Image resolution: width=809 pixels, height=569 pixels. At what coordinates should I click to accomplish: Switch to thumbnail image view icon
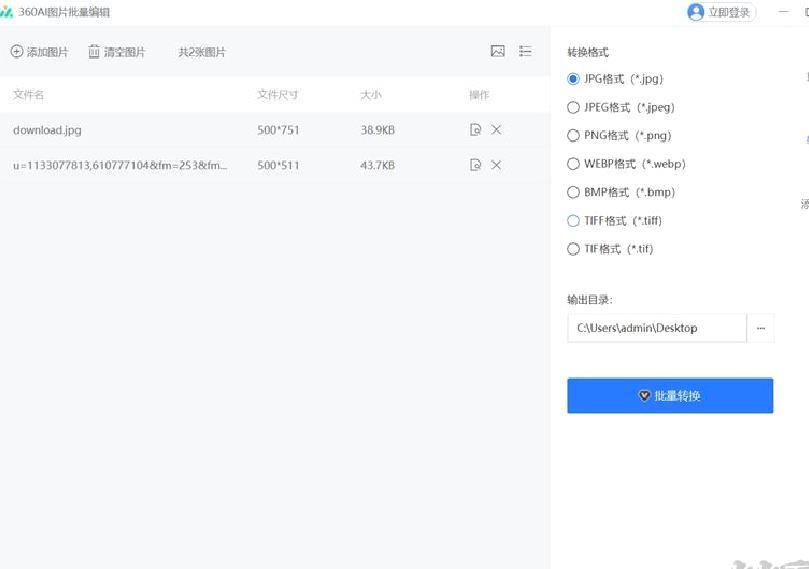[497, 51]
